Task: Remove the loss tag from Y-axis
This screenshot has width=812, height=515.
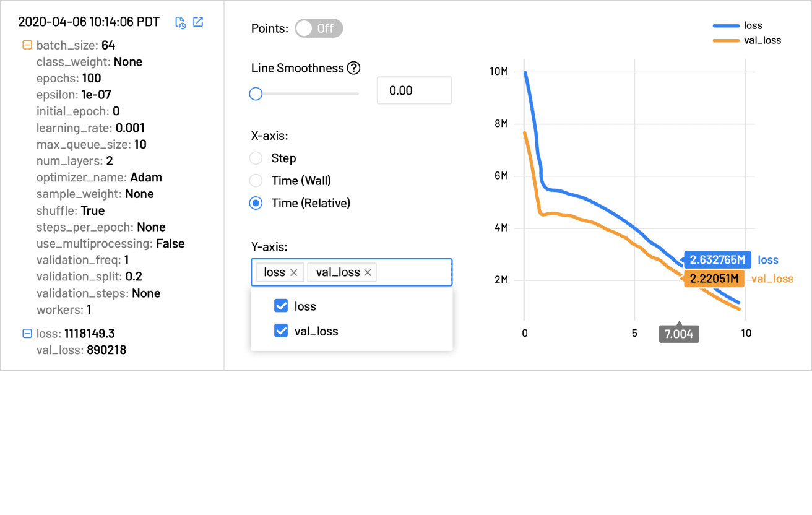Action: pos(294,272)
